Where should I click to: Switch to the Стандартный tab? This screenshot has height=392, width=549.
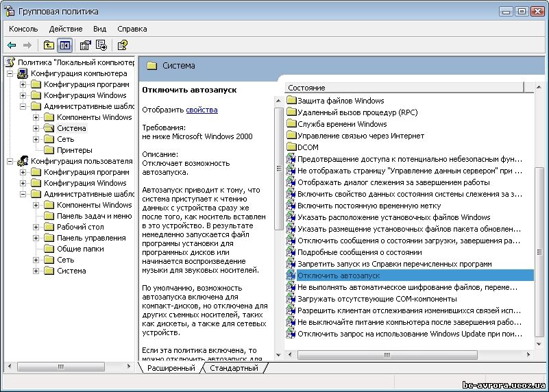click(234, 368)
